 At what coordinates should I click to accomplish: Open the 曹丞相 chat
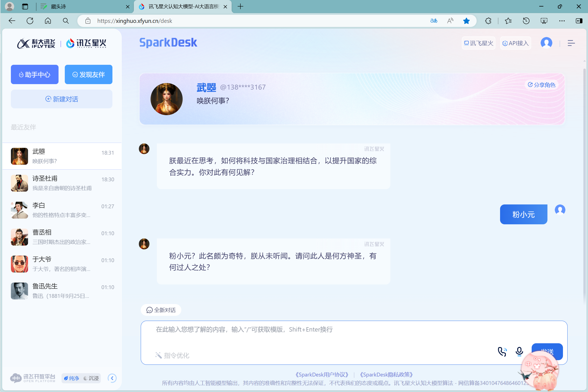pyautogui.click(x=62, y=237)
